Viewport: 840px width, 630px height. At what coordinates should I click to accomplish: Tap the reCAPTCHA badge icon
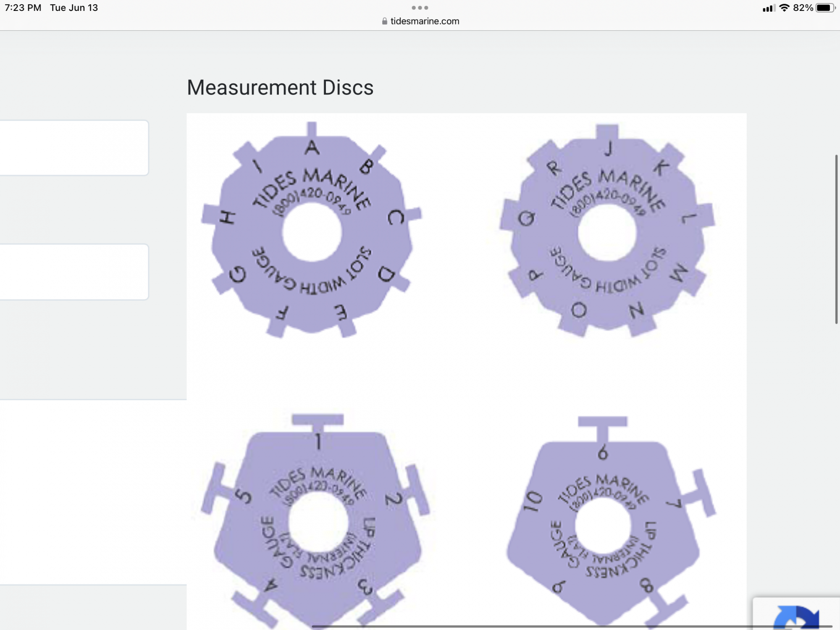pyautogui.click(x=797, y=617)
